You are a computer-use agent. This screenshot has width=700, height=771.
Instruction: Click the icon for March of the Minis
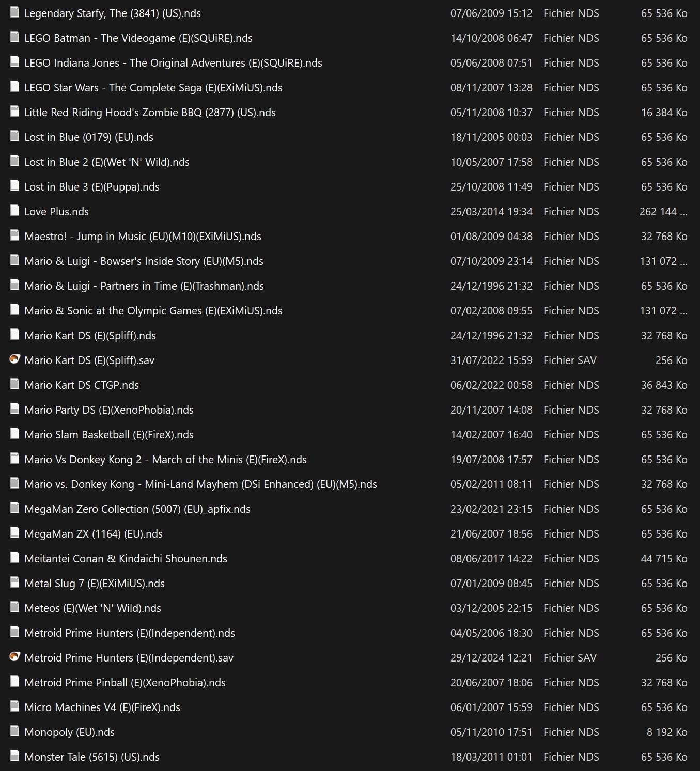click(14, 459)
